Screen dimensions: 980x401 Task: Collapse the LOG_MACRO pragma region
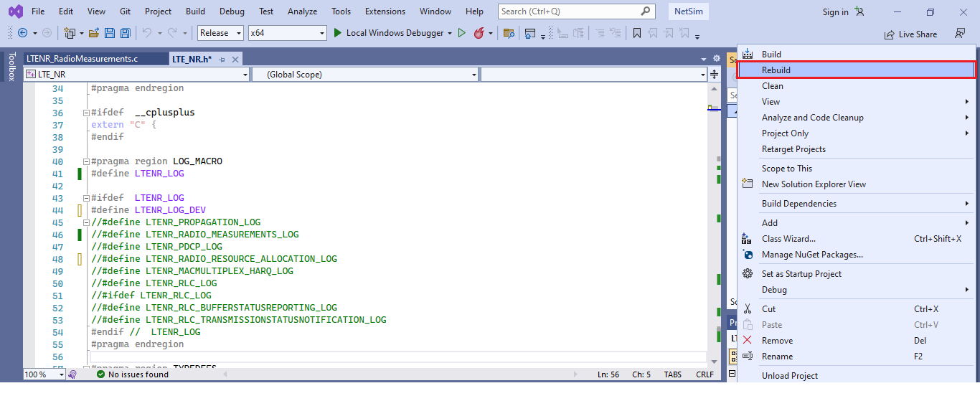[85, 161]
